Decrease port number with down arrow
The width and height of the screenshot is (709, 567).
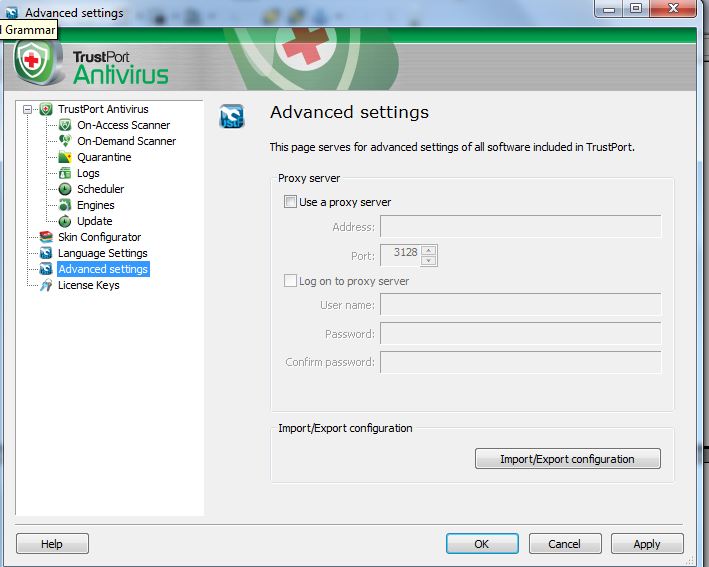click(x=429, y=260)
